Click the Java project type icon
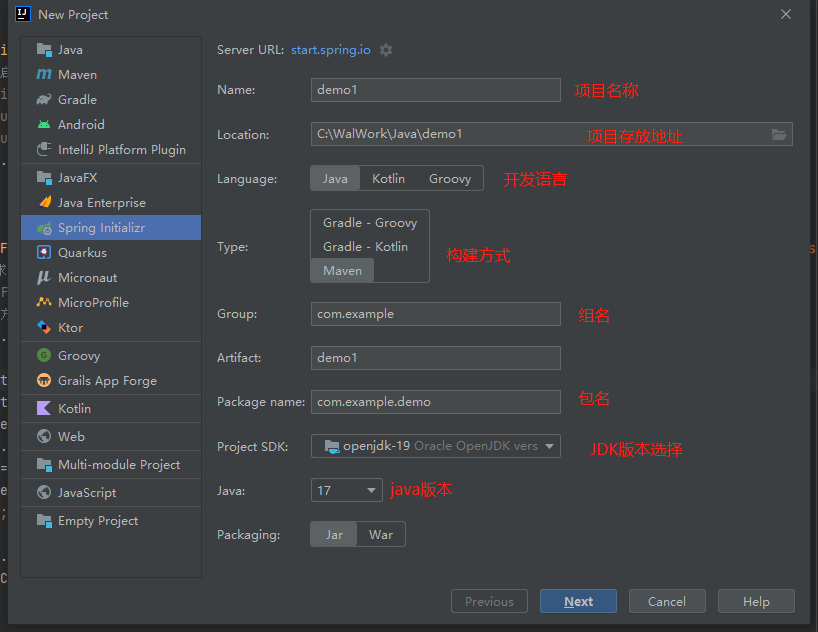 coord(44,50)
